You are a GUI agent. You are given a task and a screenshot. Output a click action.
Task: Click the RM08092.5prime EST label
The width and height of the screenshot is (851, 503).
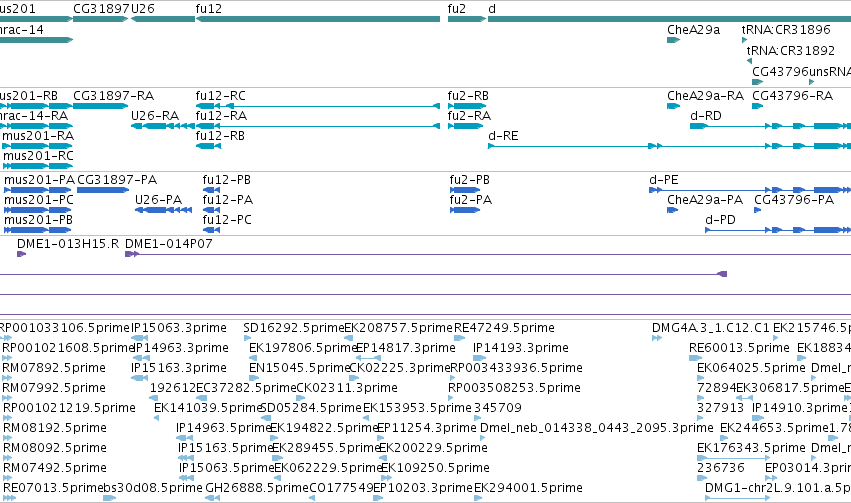(55, 448)
